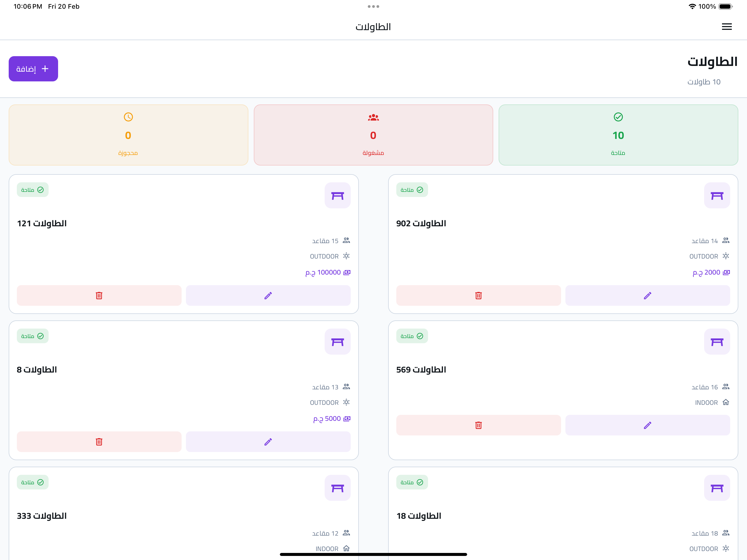
Task: Delete table 902 using trash button
Action: tap(478, 295)
